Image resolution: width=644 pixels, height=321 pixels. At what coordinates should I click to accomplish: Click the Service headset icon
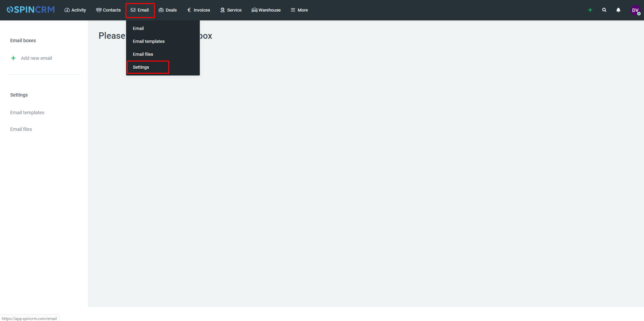[223, 10]
